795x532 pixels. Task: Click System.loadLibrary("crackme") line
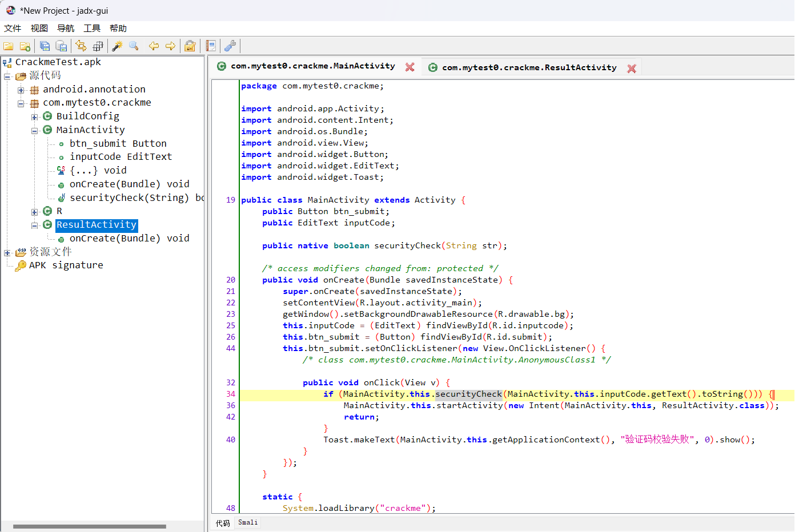tap(359, 508)
